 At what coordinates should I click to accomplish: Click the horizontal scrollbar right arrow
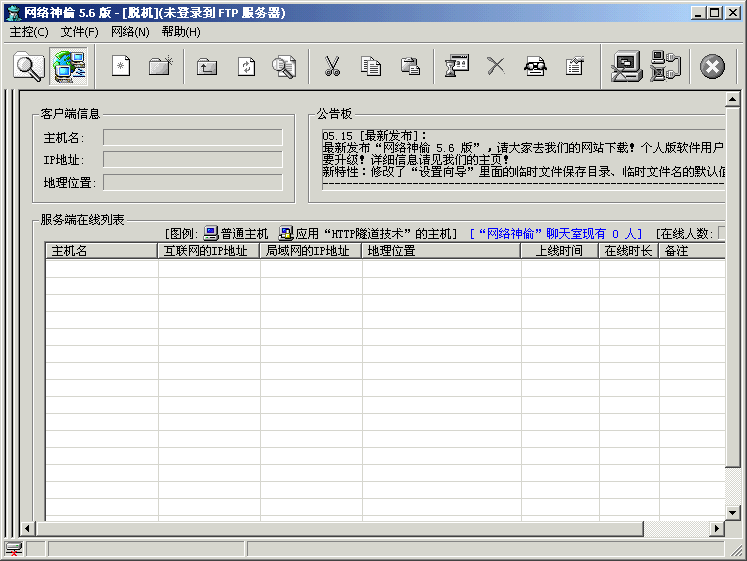coord(717,528)
